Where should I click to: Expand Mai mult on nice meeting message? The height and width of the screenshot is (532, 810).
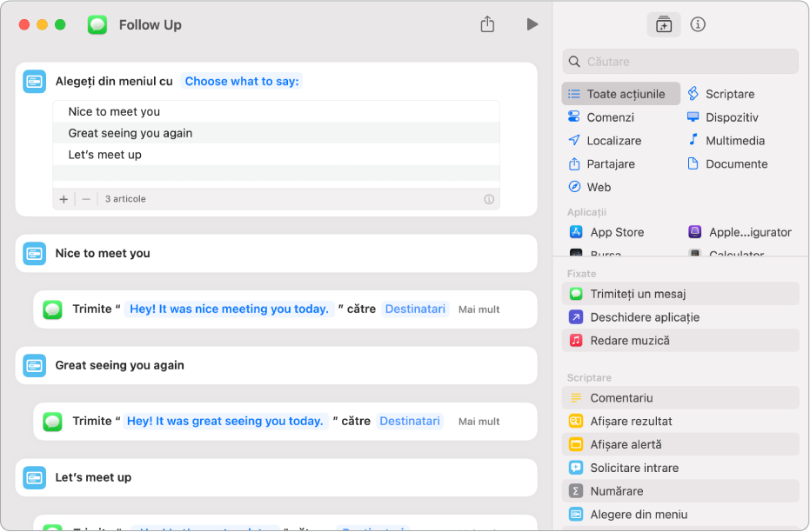pos(479,309)
